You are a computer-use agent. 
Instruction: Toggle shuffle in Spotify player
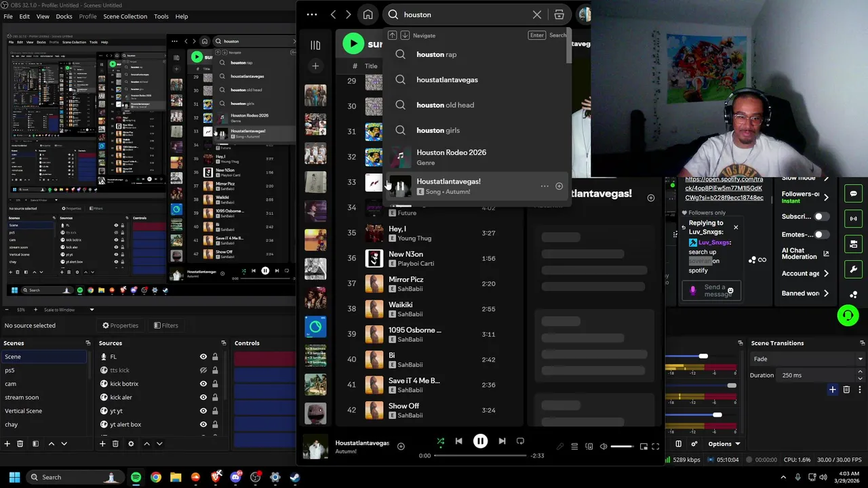point(440,441)
